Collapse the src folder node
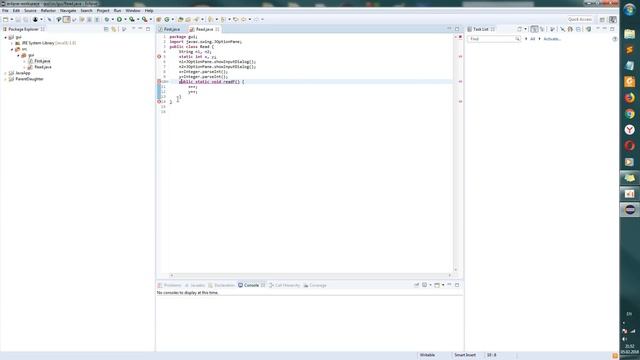 [x=12, y=49]
